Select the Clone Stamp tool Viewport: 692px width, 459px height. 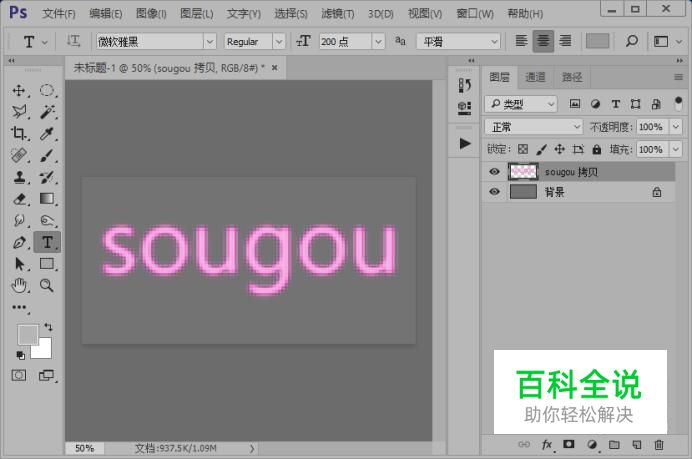(x=19, y=177)
